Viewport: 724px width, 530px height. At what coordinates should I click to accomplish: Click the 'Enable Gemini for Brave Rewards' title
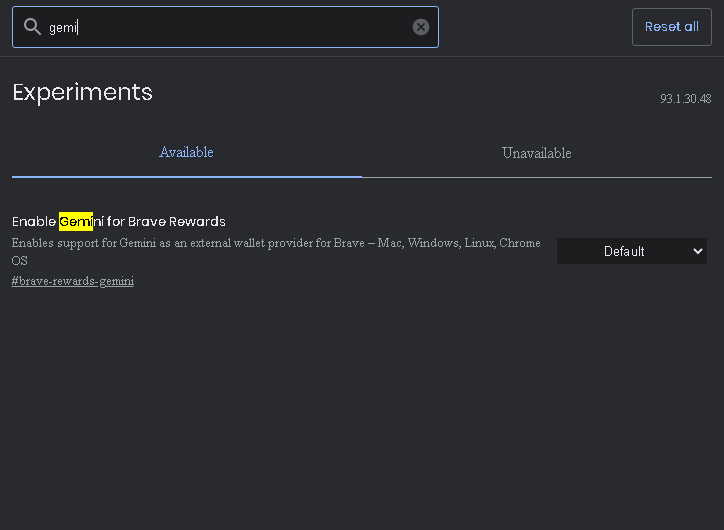point(119,222)
